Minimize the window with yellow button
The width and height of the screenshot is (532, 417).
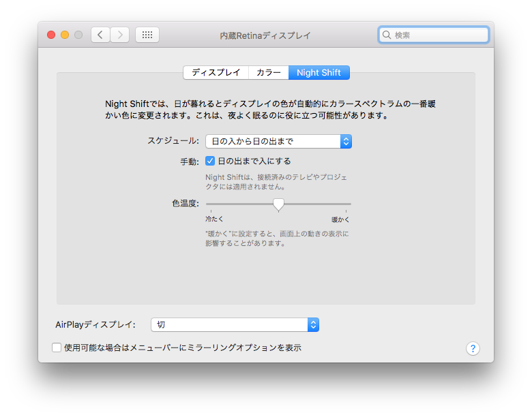pyautogui.click(x=65, y=35)
